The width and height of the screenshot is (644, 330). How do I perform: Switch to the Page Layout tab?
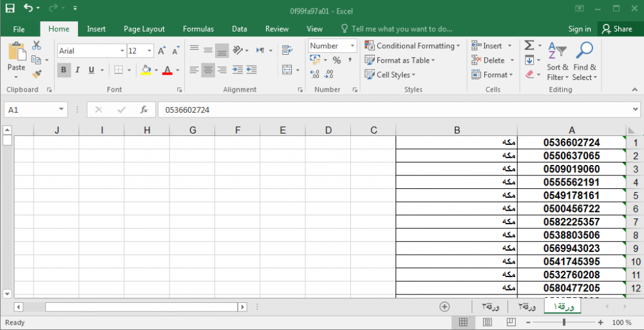click(144, 29)
